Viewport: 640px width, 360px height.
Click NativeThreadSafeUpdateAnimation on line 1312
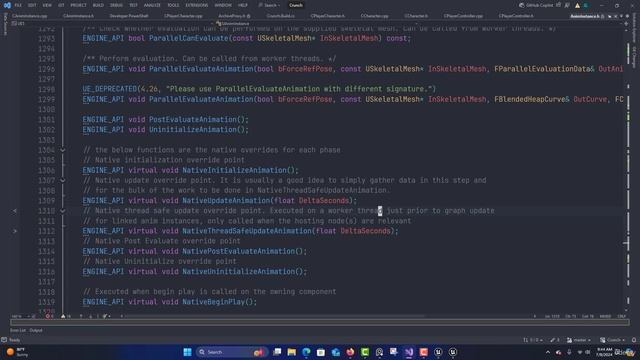[247, 231]
